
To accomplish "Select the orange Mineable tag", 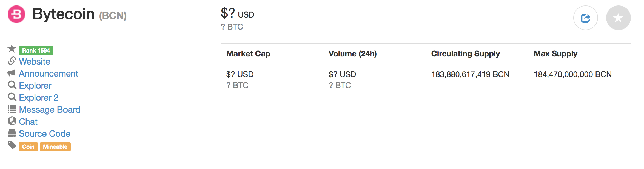I will pyautogui.click(x=55, y=147).
